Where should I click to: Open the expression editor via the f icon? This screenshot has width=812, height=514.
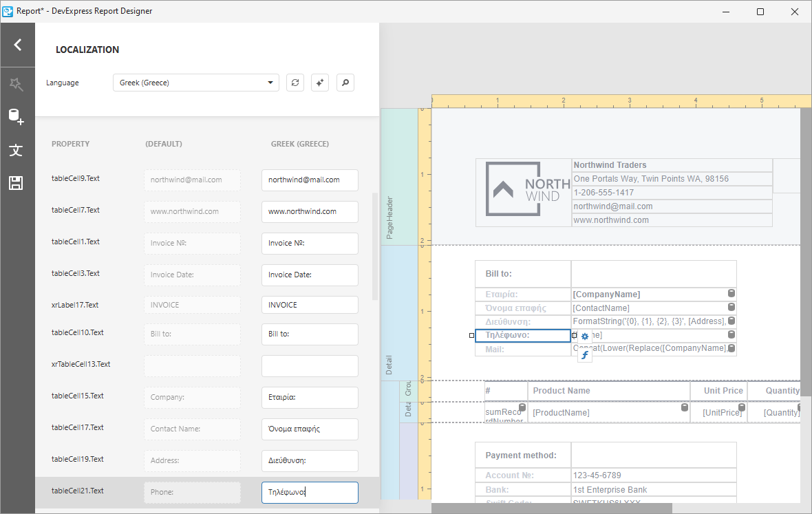(x=584, y=354)
